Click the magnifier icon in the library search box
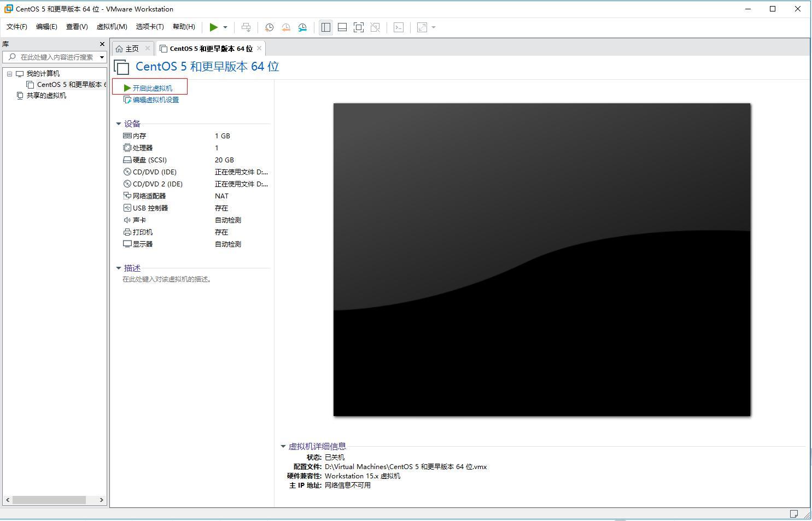812x521 pixels. (12, 56)
